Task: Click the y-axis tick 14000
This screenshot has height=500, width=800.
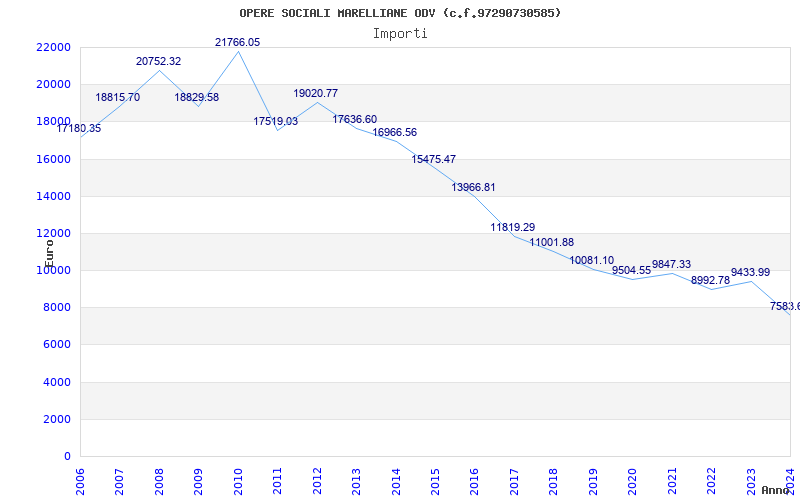Action: pyautogui.click(x=53, y=196)
